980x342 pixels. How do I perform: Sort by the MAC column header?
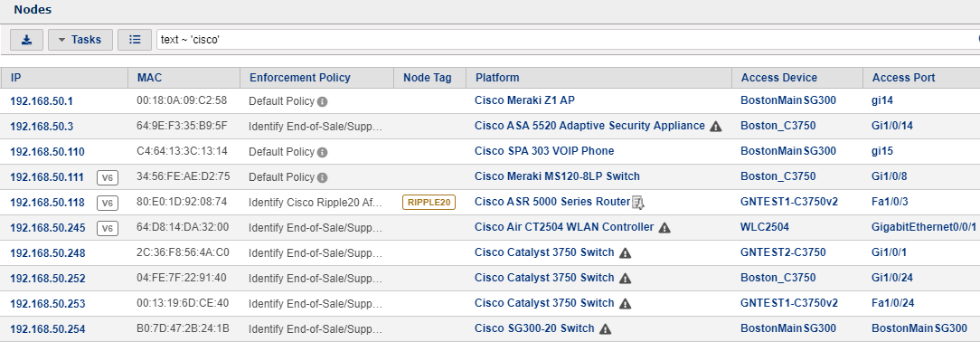(149, 78)
